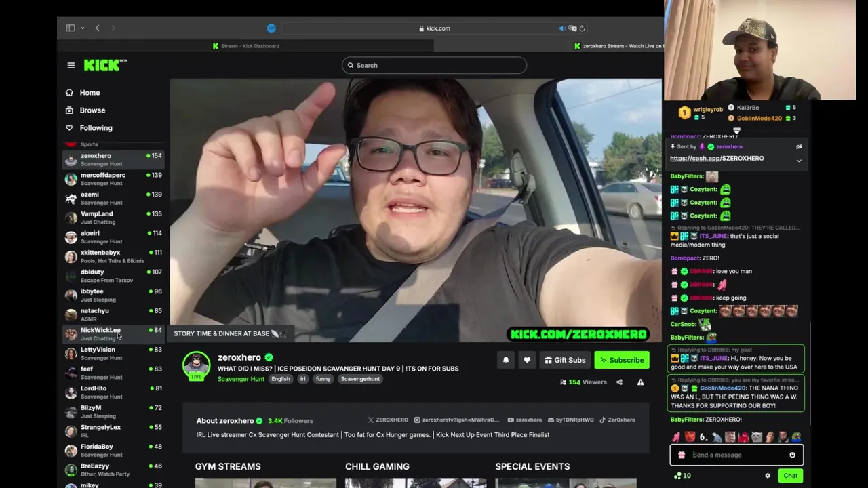Click the kick.com address bar
Screen dimensions: 868x488
point(434,28)
